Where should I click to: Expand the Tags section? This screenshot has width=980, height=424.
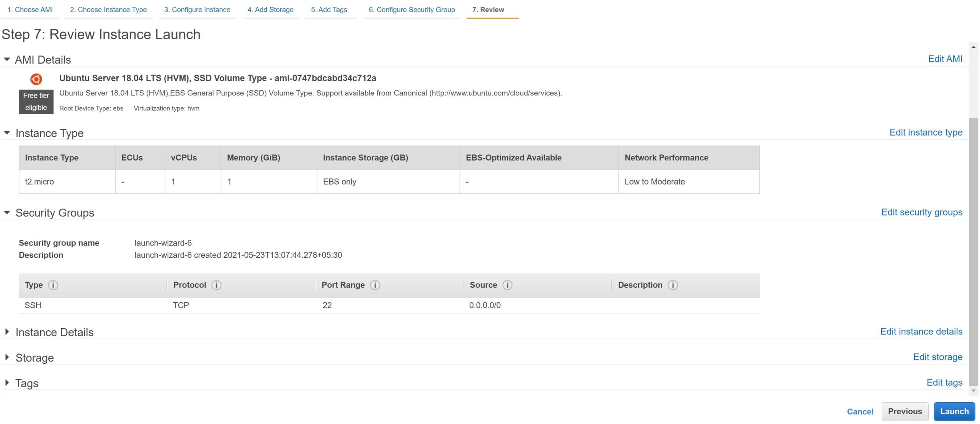pyautogui.click(x=7, y=383)
